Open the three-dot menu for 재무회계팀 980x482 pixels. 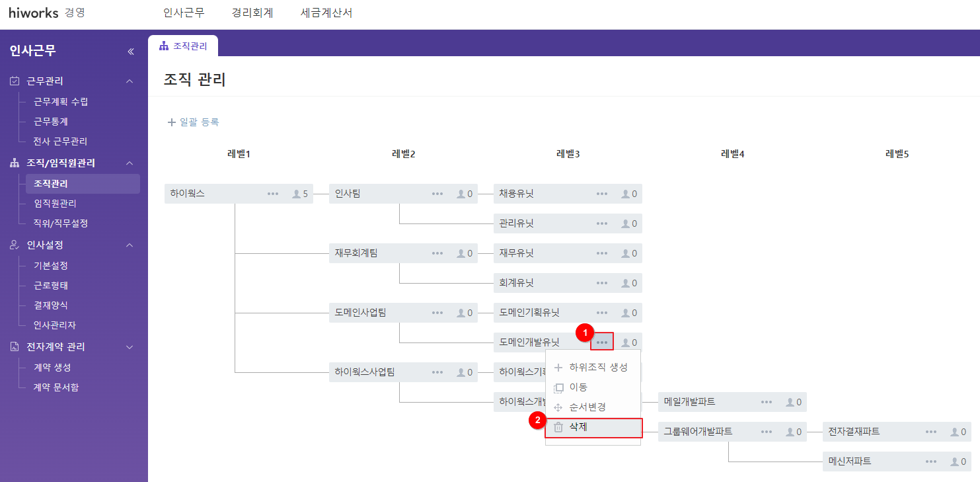437,253
